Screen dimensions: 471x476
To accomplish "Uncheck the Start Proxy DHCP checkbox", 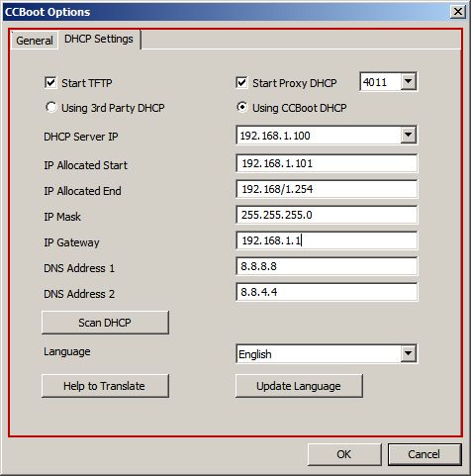I will (x=241, y=82).
